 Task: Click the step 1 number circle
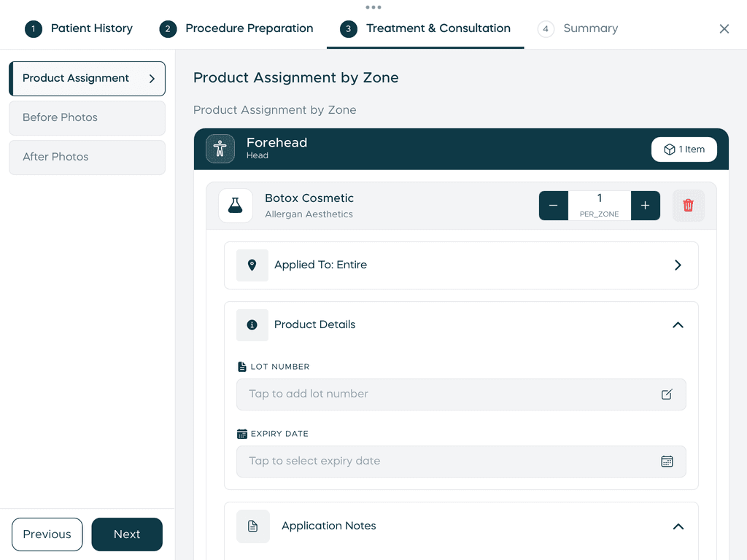click(34, 29)
